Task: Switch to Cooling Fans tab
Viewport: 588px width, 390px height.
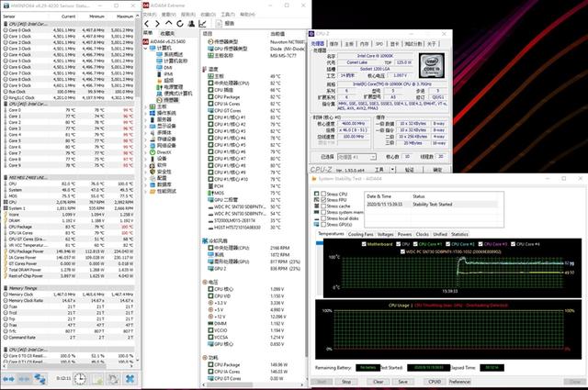Action: click(x=360, y=234)
